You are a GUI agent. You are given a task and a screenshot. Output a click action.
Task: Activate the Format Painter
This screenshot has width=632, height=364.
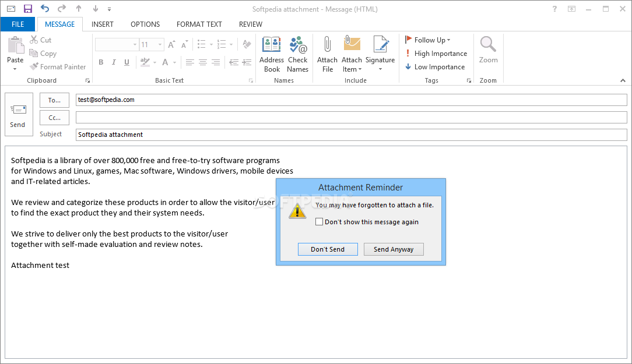pos(58,67)
